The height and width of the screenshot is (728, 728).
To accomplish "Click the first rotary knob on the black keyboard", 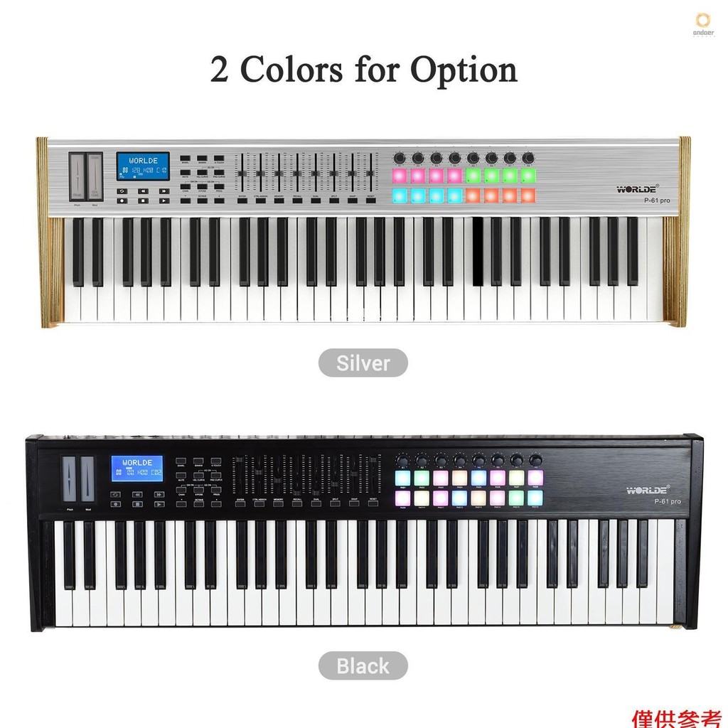I will (402, 461).
